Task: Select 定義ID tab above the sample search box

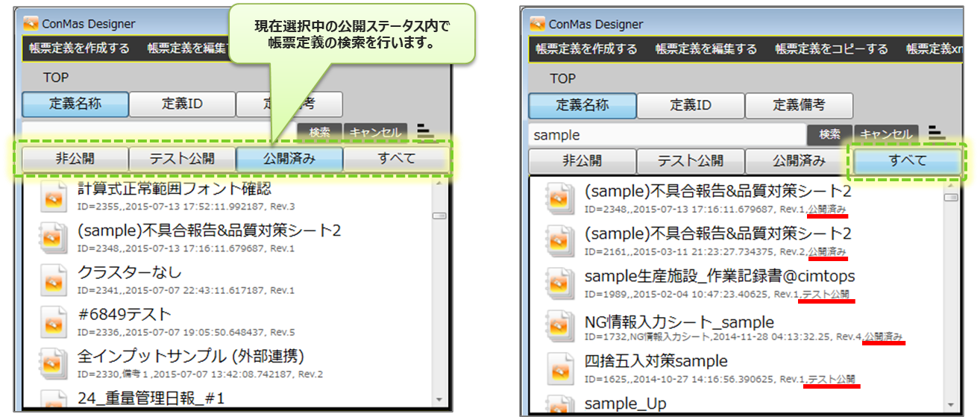Action: 690,105
